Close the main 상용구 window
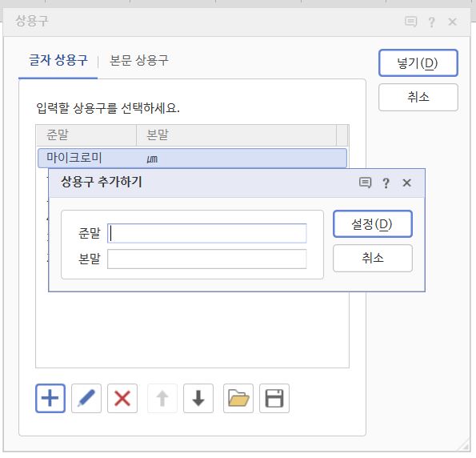Viewport: 476px width, 458px height. [452, 22]
